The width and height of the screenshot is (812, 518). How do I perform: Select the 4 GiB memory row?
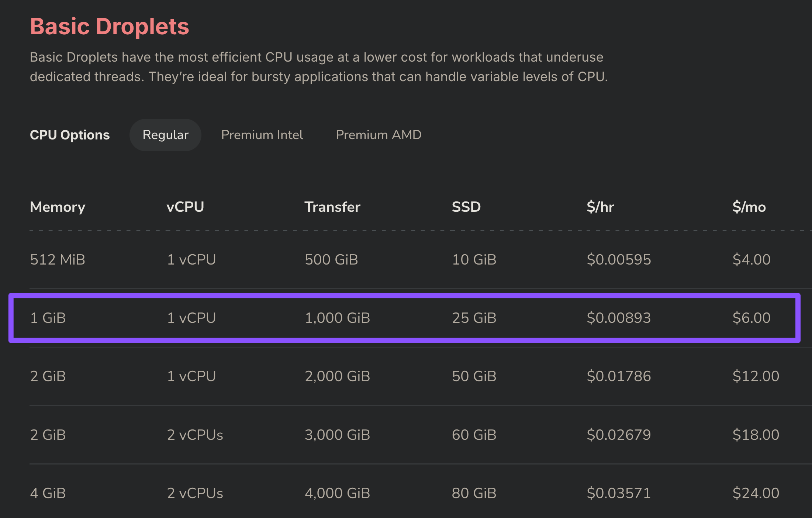421,493
